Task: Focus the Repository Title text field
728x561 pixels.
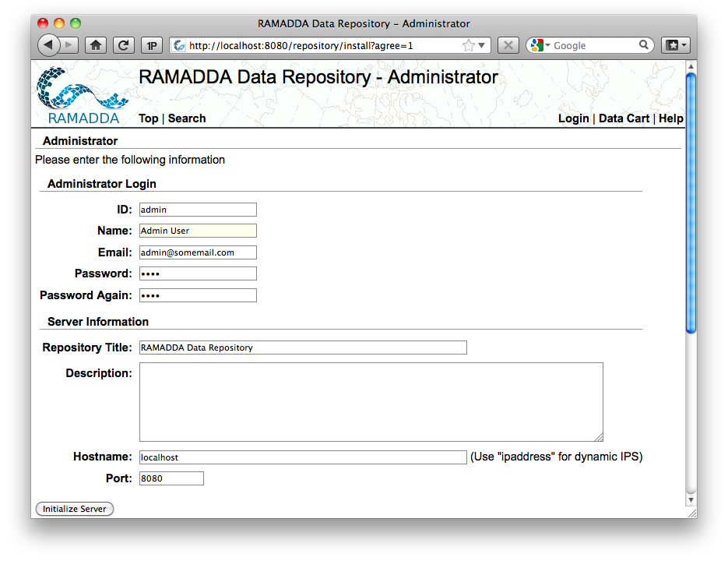Action: [x=303, y=348]
